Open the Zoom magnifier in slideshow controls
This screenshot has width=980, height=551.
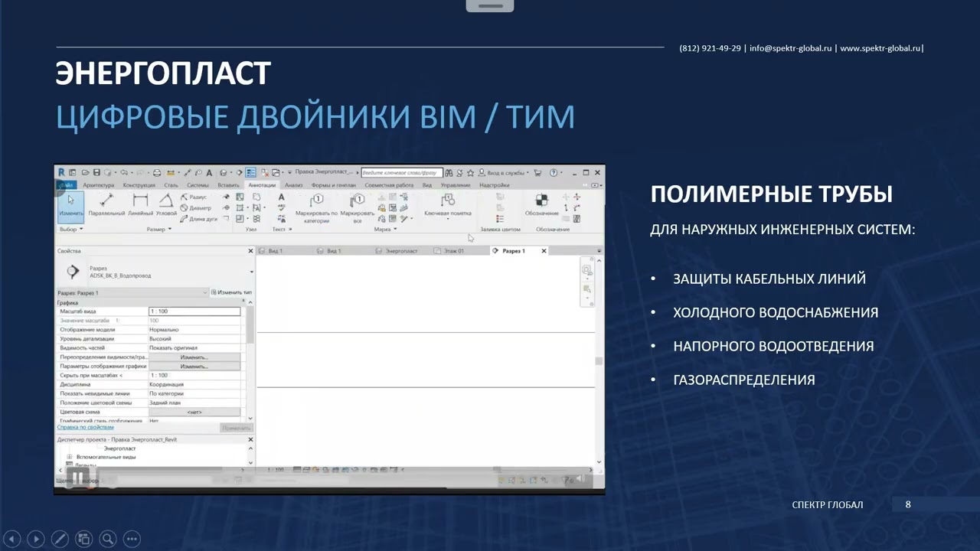(108, 539)
